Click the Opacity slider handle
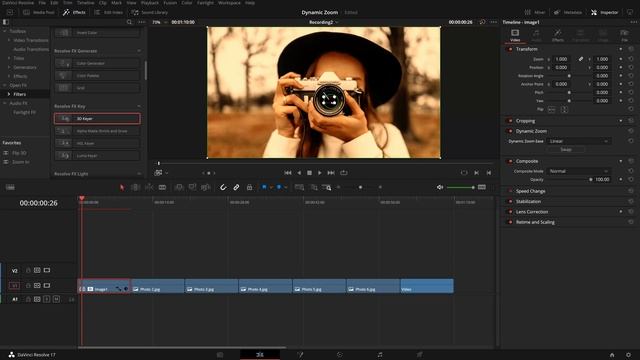This screenshot has width=640, height=360. (x=590, y=180)
